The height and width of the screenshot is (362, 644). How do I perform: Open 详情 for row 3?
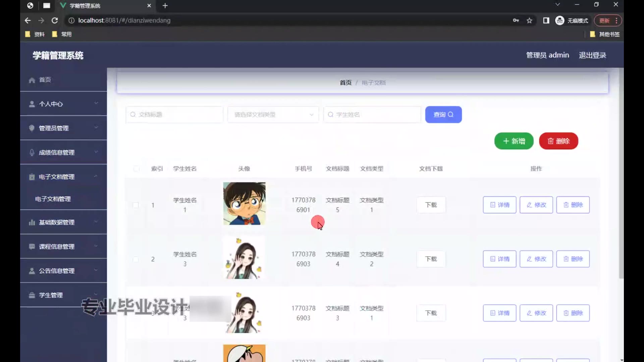[x=499, y=313]
